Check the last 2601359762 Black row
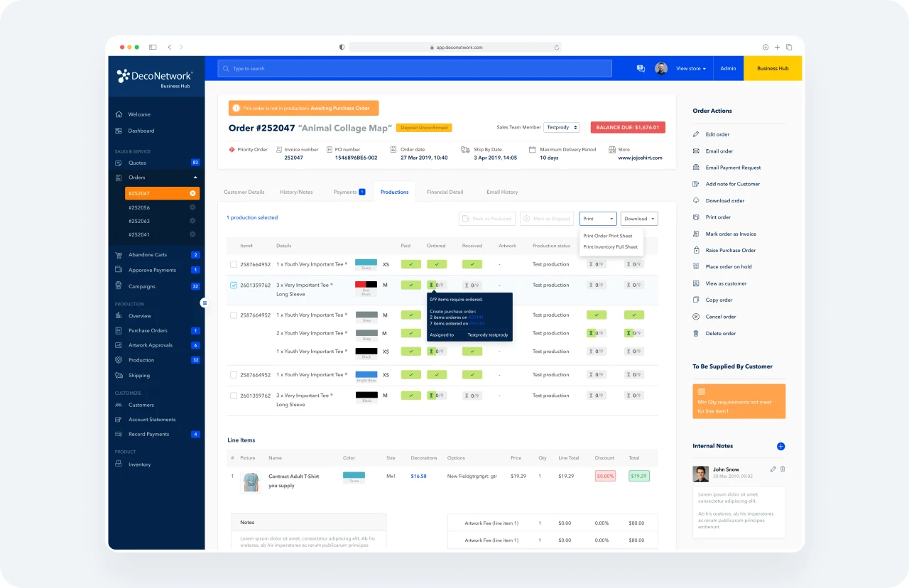The image size is (909, 588). click(234, 396)
